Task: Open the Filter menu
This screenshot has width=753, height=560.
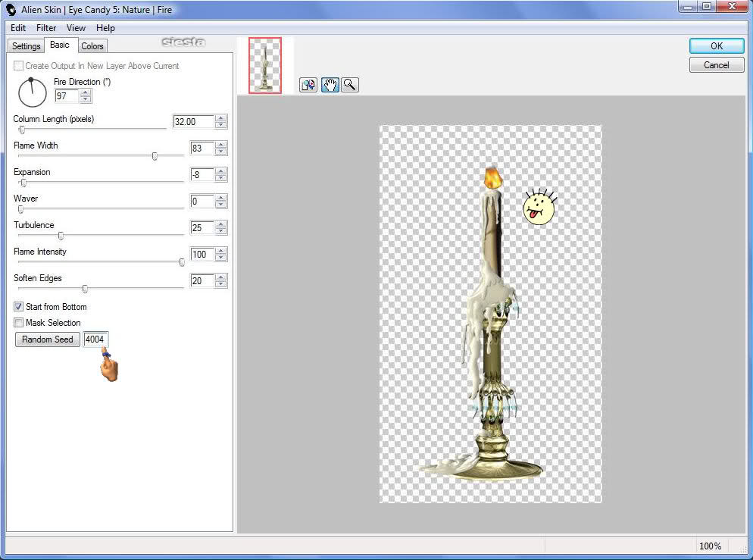Action: pos(46,28)
